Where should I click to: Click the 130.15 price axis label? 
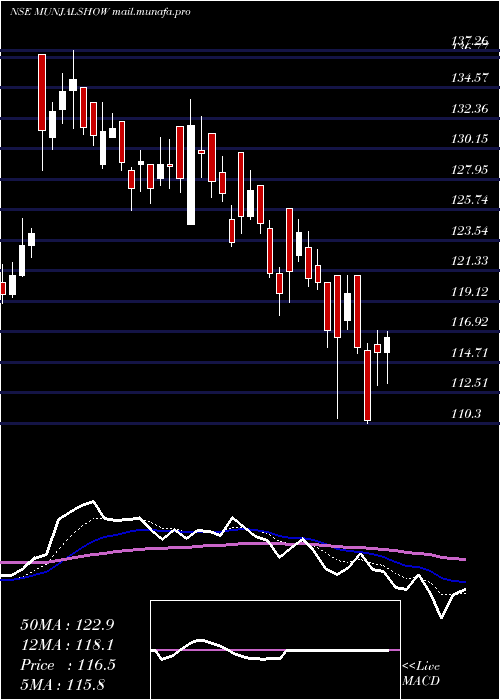469,139
